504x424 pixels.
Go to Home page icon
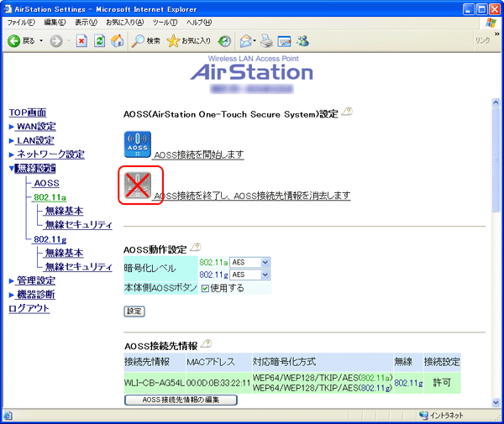pyautogui.click(x=117, y=41)
